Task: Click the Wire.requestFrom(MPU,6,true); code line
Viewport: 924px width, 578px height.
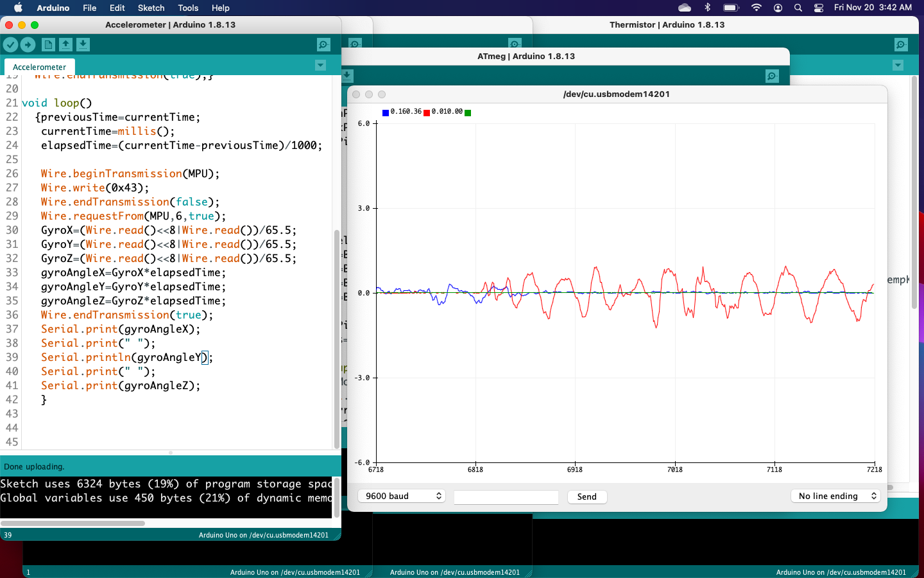Action: pos(133,216)
